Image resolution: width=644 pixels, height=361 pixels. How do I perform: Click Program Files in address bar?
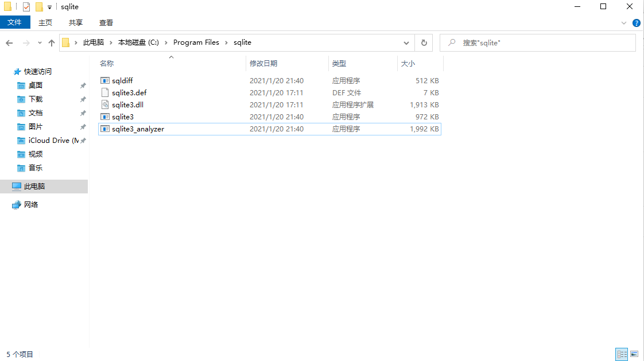[196, 42]
